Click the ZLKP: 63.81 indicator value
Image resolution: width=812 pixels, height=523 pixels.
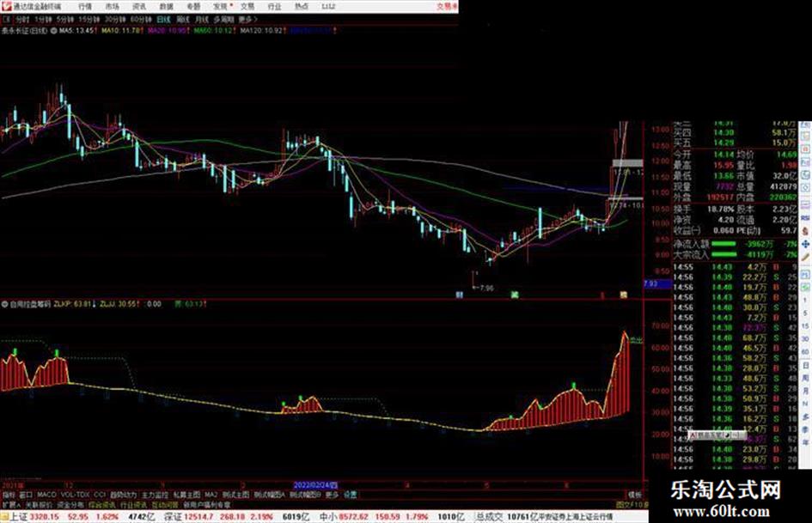coord(75,305)
